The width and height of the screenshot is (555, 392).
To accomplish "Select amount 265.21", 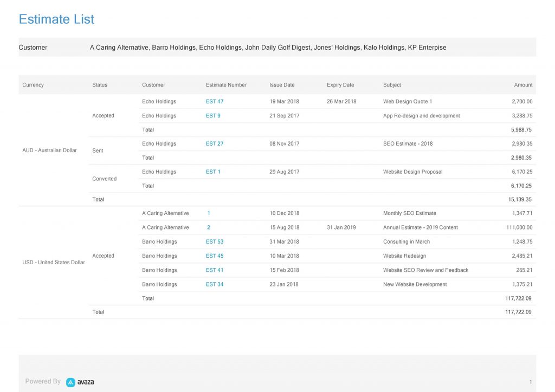I will pos(524,270).
